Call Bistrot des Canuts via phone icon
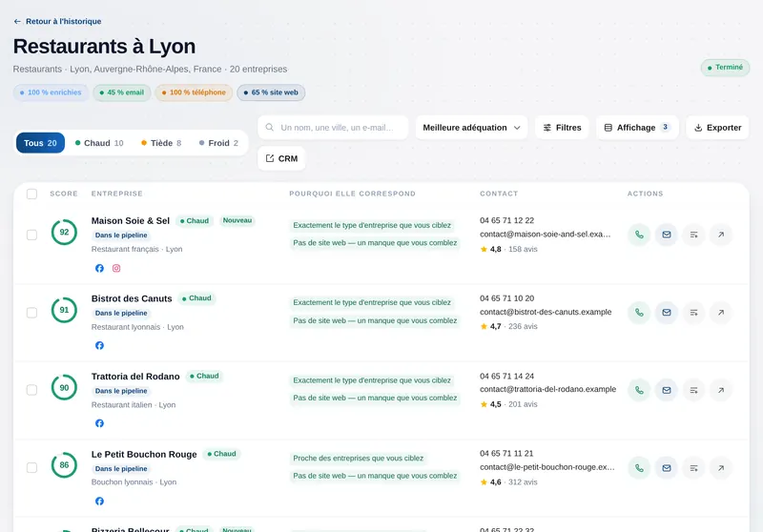Screen dimensions: 763x532 coord(639,313)
